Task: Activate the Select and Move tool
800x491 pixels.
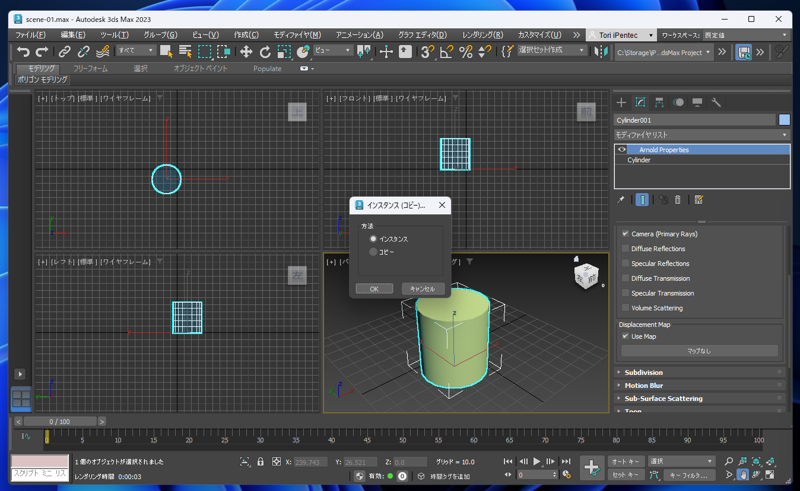Action: point(246,52)
